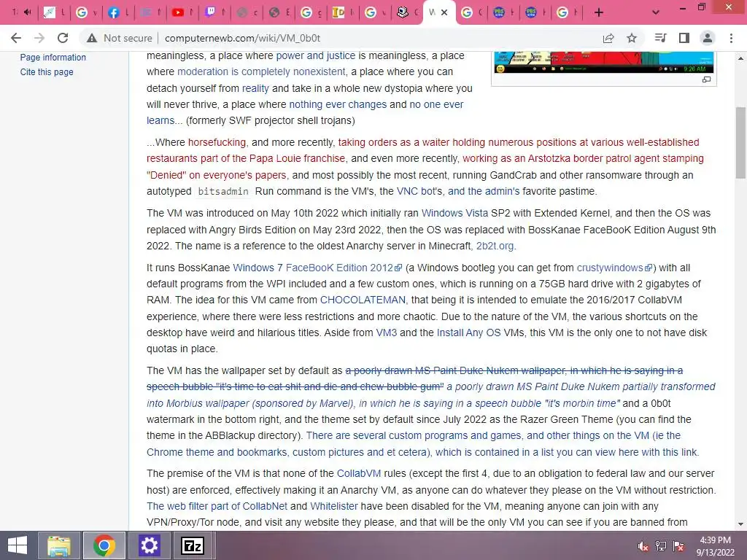Switch to the tab playing audio
747x560 pixels.
coord(21,12)
